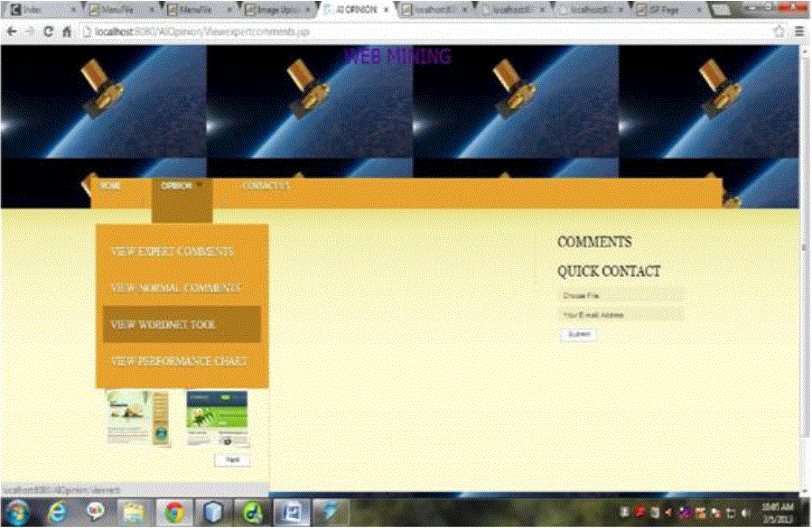The width and height of the screenshot is (812, 528).
Task: Click the browser home icon
Action: (x=66, y=31)
